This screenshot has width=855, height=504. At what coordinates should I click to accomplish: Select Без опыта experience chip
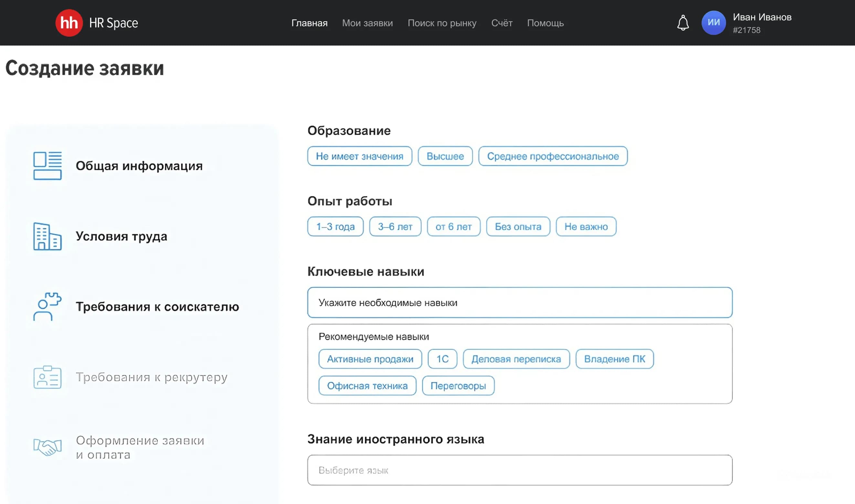point(518,226)
